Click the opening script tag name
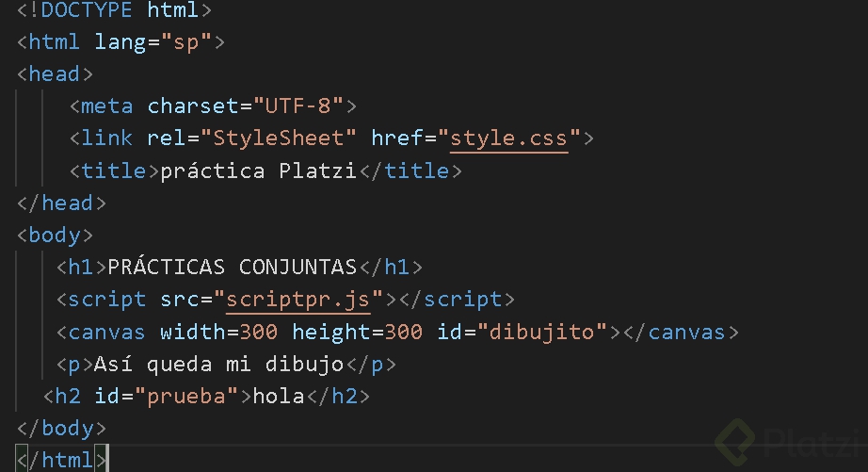The image size is (868, 472). point(107,300)
